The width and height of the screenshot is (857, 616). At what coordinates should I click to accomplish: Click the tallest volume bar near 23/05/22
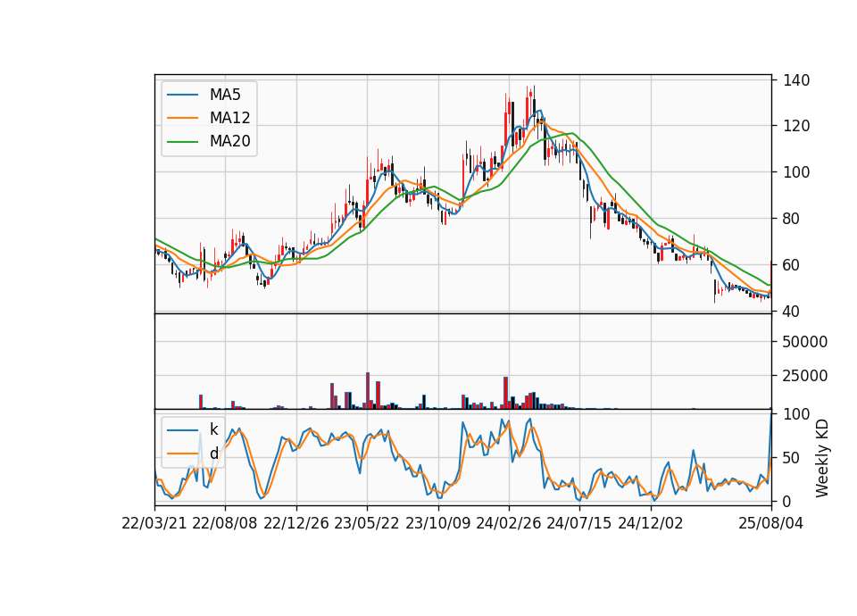tap(368, 391)
